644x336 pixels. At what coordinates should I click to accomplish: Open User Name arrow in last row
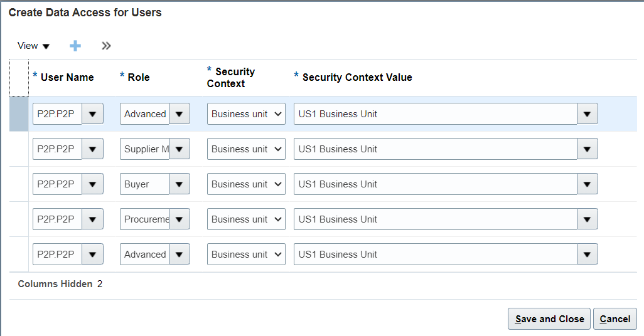click(x=92, y=255)
